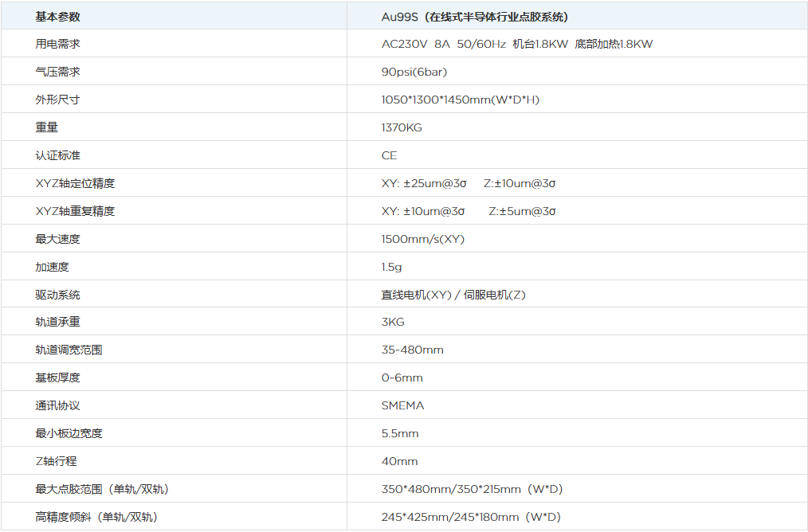Select the '1050*1300*1450mm(W*D*H)' value
Screen dimensions: 808x532
click(460, 100)
